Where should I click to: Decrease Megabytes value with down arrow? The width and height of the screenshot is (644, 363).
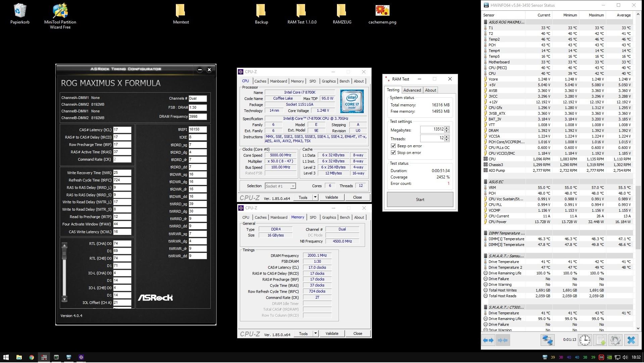pos(447,131)
